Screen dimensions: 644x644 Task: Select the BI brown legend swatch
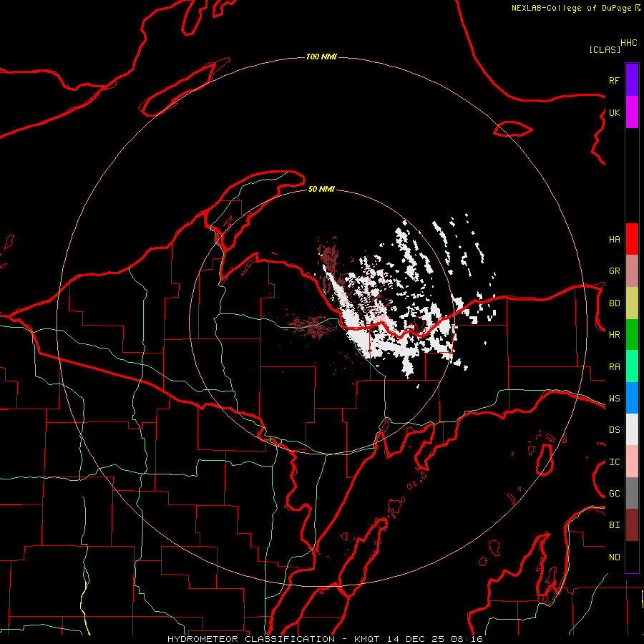click(632, 525)
